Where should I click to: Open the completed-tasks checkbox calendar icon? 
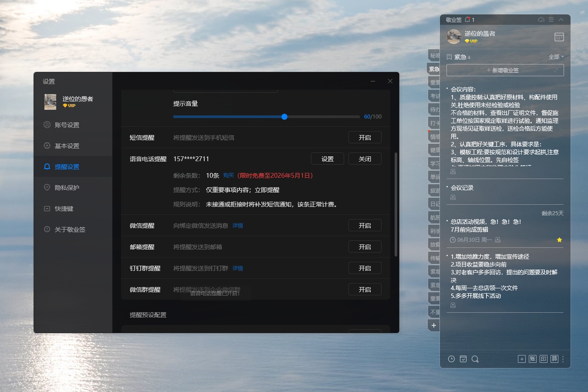coord(463,359)
